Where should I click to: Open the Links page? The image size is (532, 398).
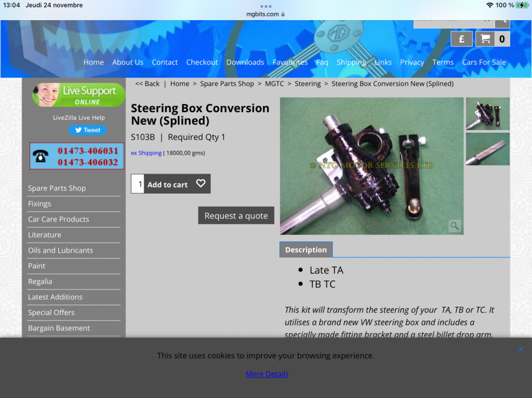pos(383,62)
